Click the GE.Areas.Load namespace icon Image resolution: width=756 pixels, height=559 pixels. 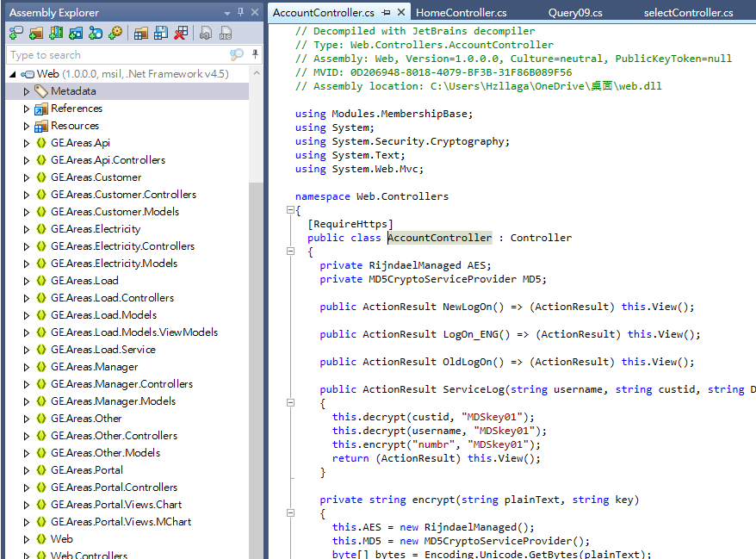(41, 281)
